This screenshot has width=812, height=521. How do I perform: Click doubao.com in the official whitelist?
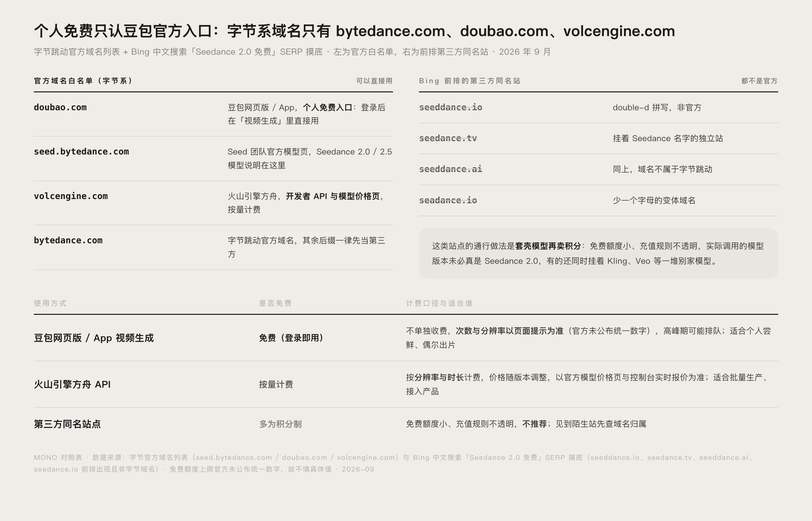pyautogui.click(x=60, y=108)
